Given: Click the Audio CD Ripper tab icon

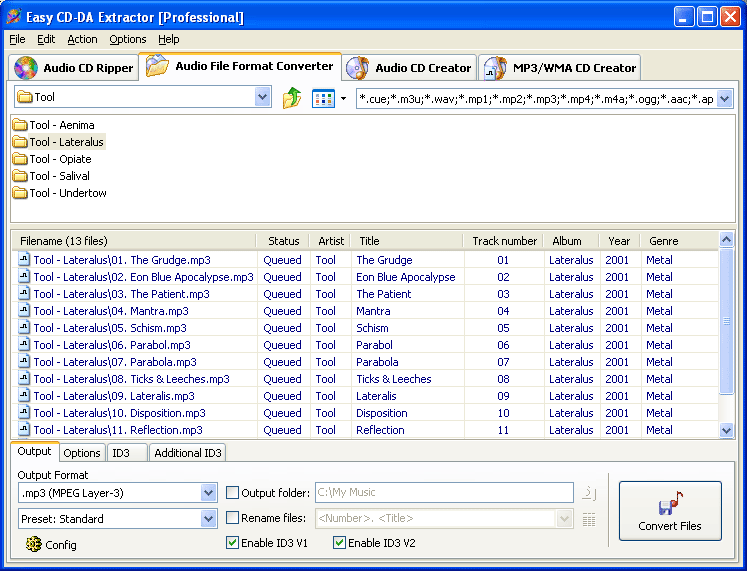Looking at the screenshot, I should click(x=25, y=68).
